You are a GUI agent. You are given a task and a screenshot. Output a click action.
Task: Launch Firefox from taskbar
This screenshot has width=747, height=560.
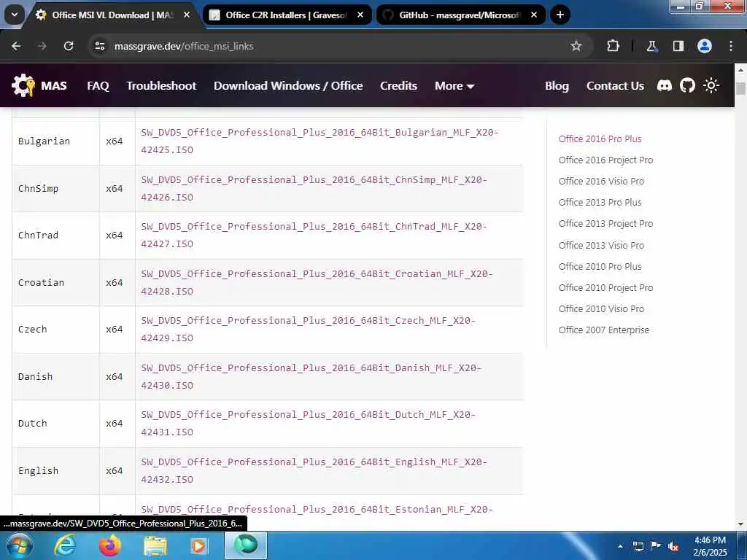point(110,545)
